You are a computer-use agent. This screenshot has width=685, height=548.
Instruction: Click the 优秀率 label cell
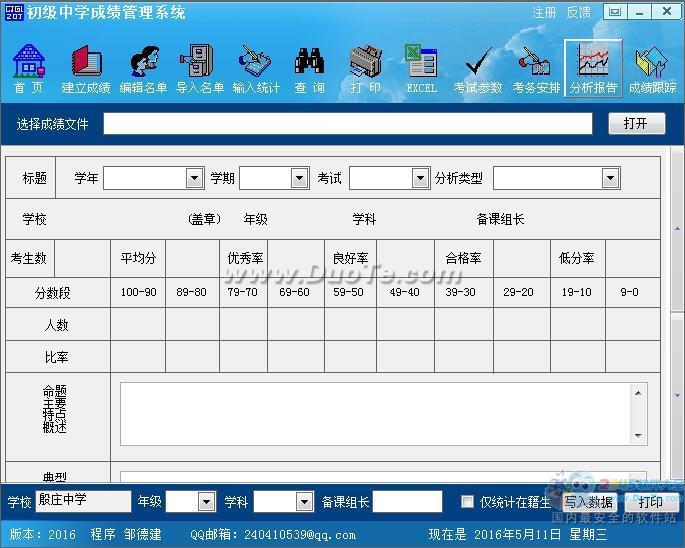[x=245, y=258]
